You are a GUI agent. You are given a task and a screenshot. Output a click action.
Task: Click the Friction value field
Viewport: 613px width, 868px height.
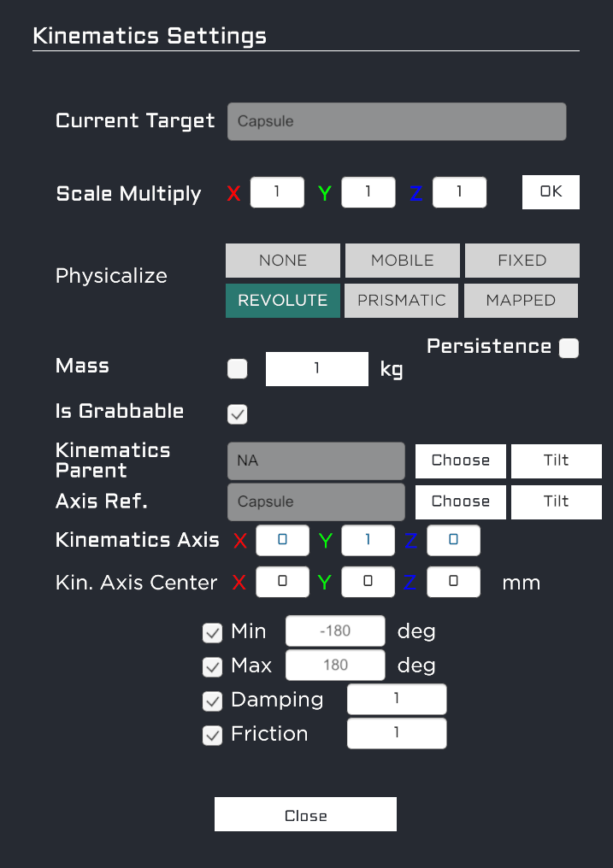click(397, 734)
